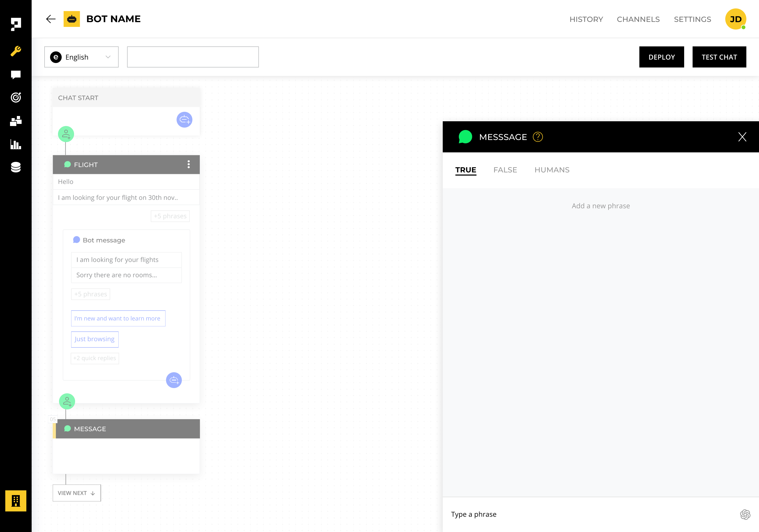Select the target goals icon in sidebar
The image size is (759, 532).
(x=16, y=97)
